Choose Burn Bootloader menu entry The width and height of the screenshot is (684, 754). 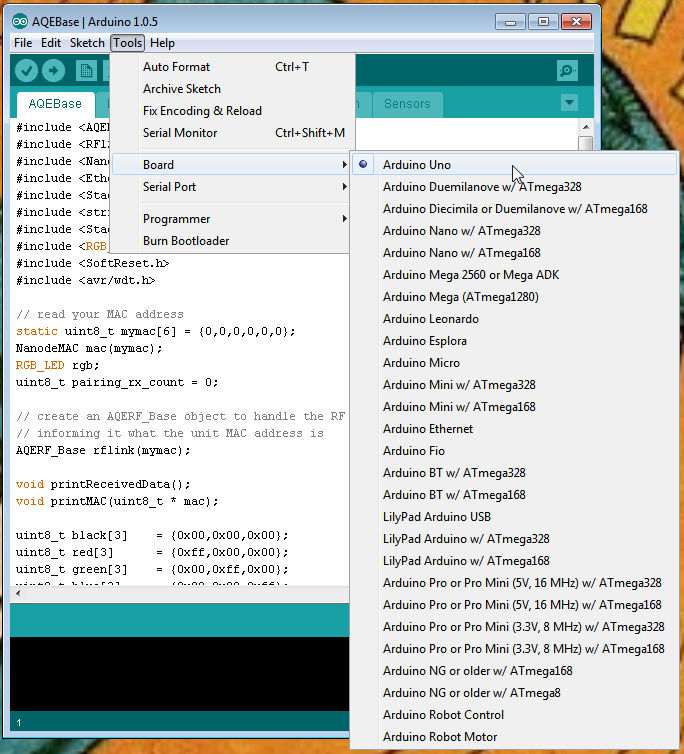230,241
